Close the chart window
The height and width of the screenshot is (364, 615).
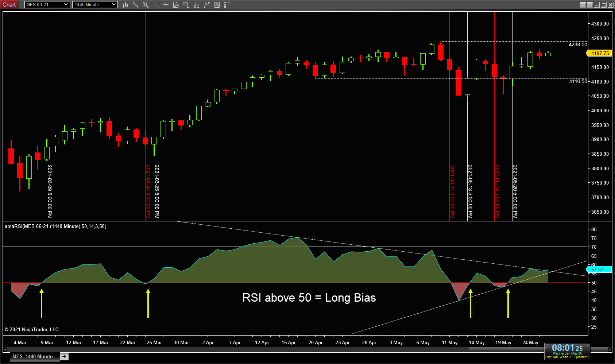611,5
